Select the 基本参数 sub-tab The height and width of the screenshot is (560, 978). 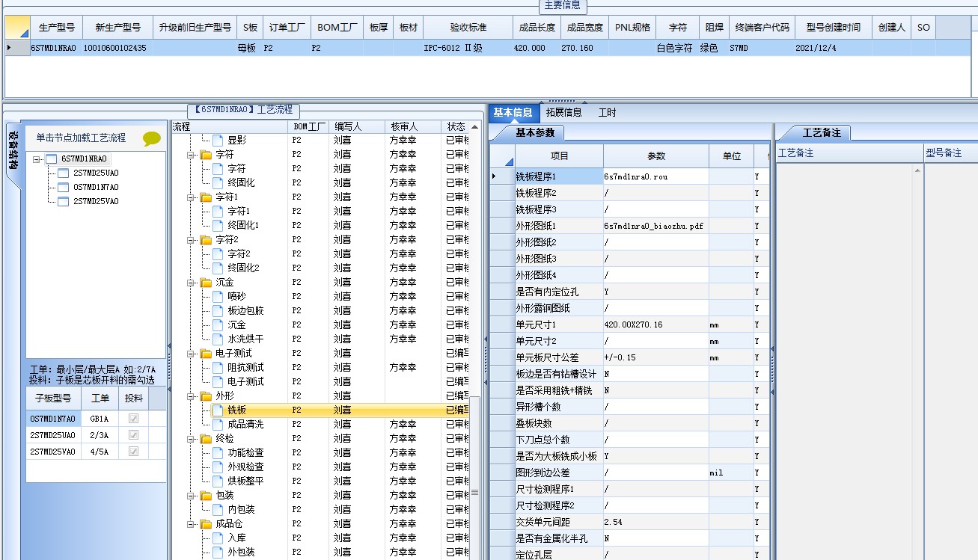[x=535, y=133]
